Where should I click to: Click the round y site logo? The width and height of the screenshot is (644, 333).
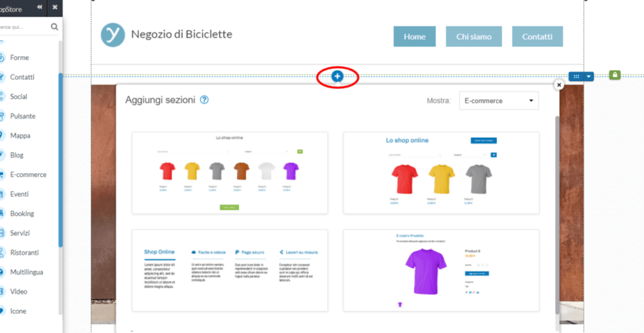113,35
